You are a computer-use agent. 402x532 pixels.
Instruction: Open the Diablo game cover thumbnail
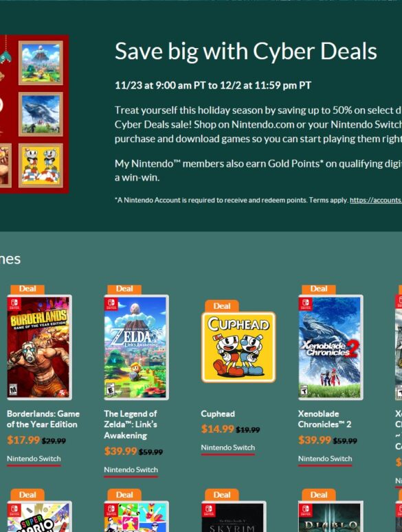pos(331,516)
